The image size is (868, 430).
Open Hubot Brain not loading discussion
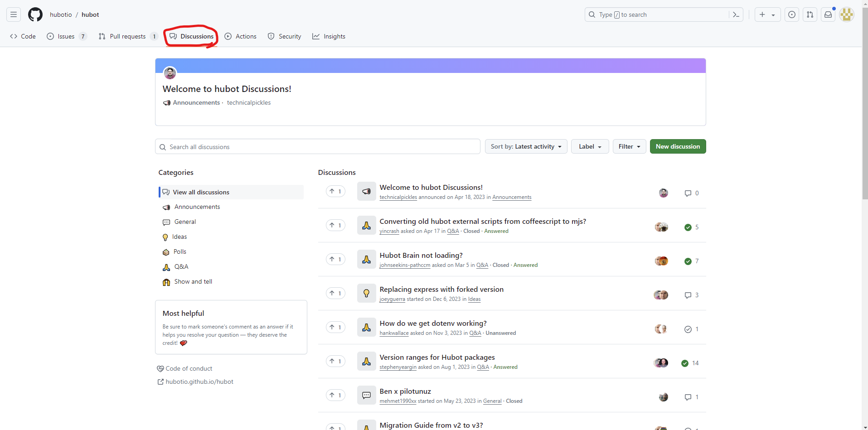421,255
